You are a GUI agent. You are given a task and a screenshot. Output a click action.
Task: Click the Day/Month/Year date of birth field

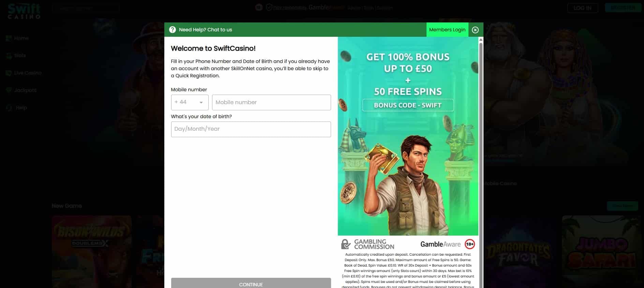click(251, 129)
